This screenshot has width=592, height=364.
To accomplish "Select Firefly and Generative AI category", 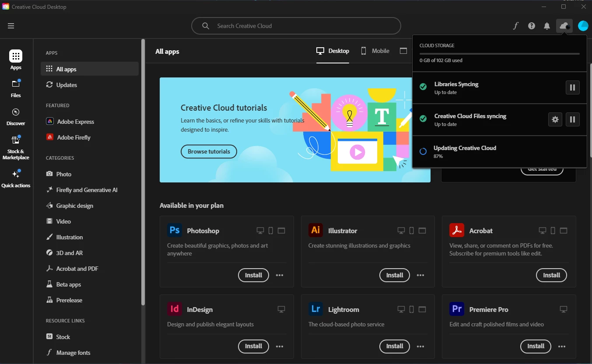I will click(90, 190).
